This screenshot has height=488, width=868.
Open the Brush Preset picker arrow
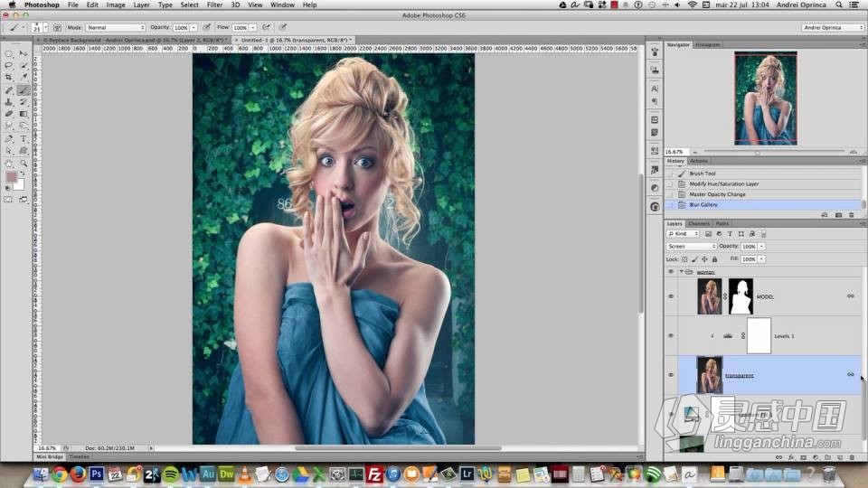pyautogui.click(x=45, y=27)
